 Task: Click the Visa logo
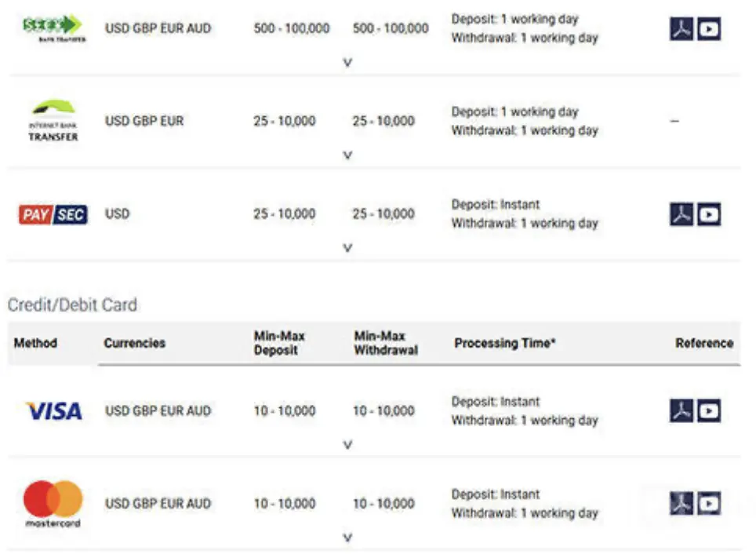pyautogui.click(x=54, y=411)
